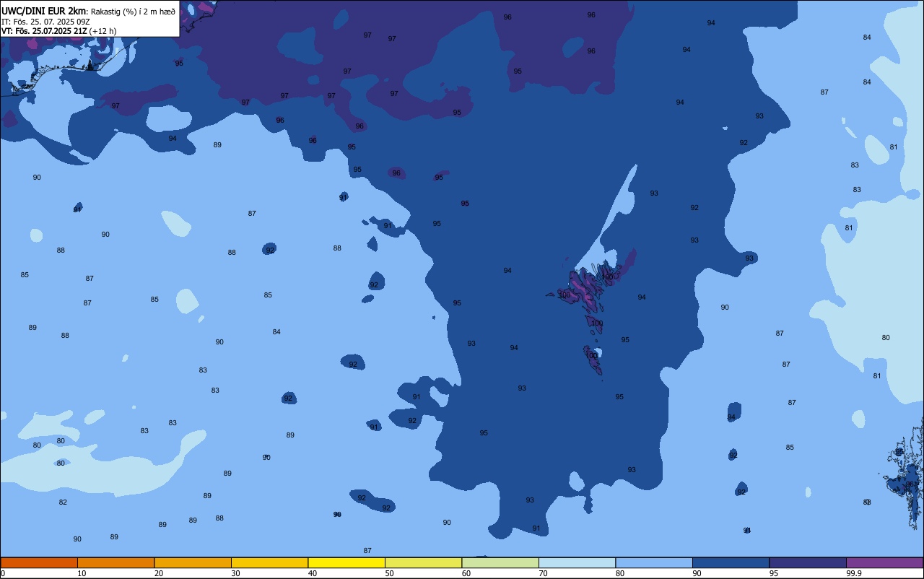The height and width of the screenshot is (579, 924).
Task: Click the 0–10 dark orange legend swatch
Action: pyautogui.click(x=39, y=562)
